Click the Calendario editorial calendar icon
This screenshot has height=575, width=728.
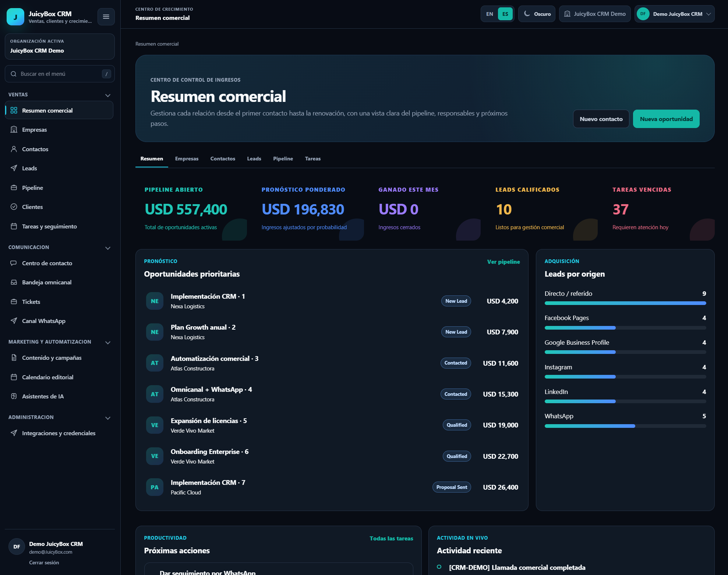(x=14, y=377)
